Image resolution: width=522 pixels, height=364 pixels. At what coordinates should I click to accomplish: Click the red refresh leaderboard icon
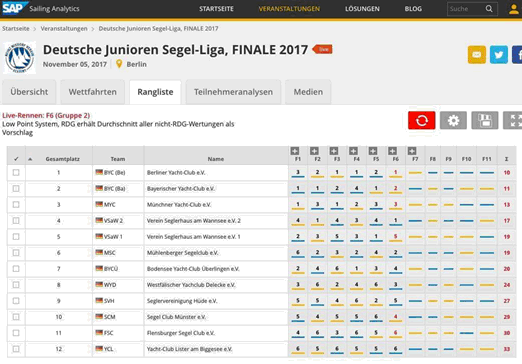point(421,120)
